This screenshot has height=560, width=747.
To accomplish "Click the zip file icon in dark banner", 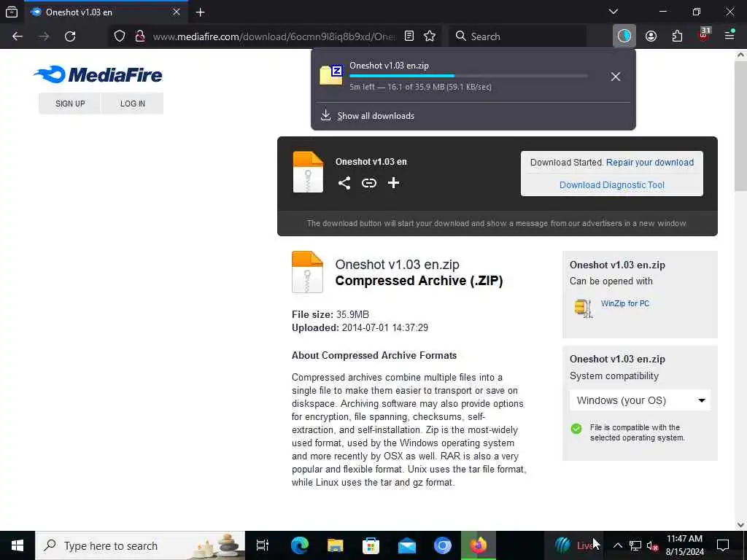I will click(x=308, y=172).
